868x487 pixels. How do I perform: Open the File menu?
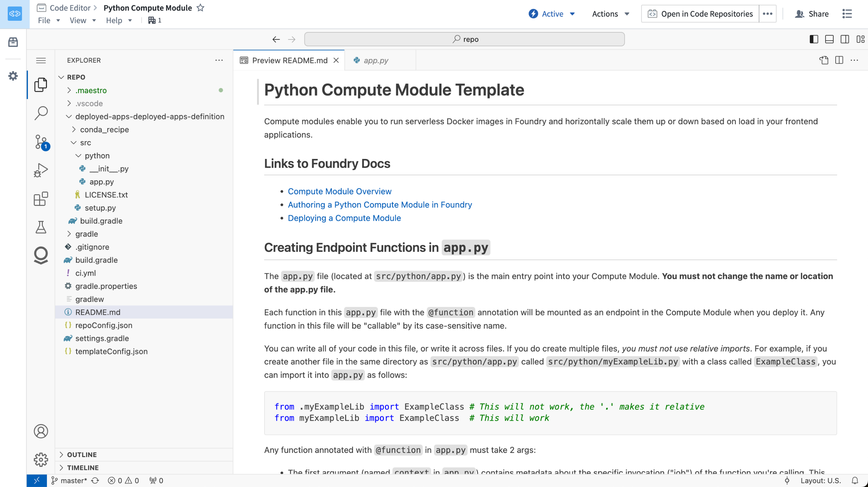49,20
